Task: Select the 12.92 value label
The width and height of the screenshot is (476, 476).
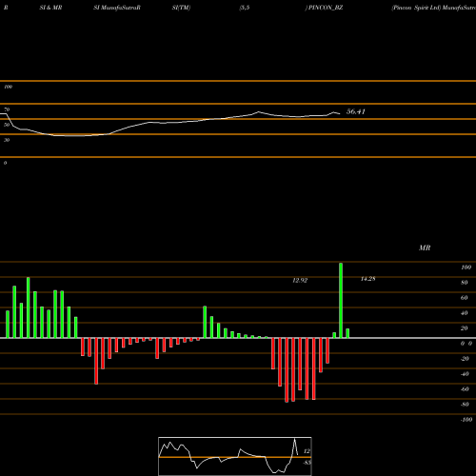Action: point(300,281)
